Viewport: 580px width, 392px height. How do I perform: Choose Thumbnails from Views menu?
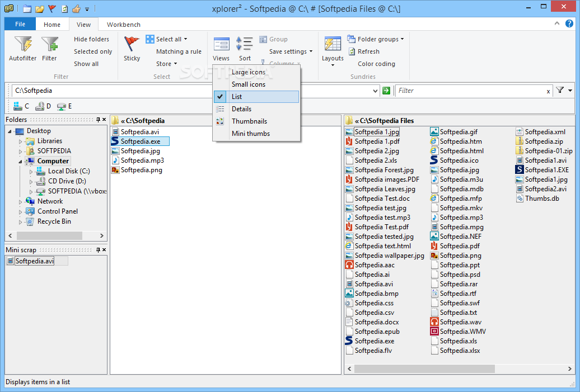[x=256, y=121]
